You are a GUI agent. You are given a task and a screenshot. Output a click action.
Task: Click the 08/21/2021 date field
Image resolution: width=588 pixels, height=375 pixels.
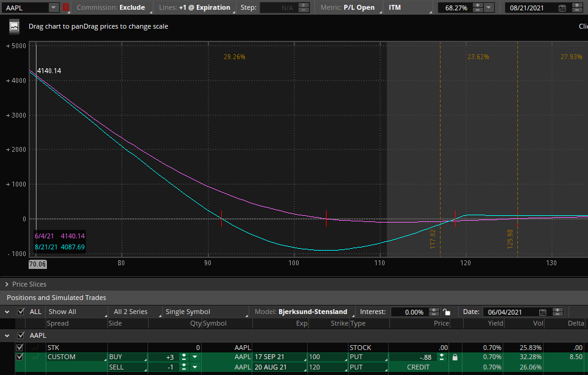click(531, 7)
